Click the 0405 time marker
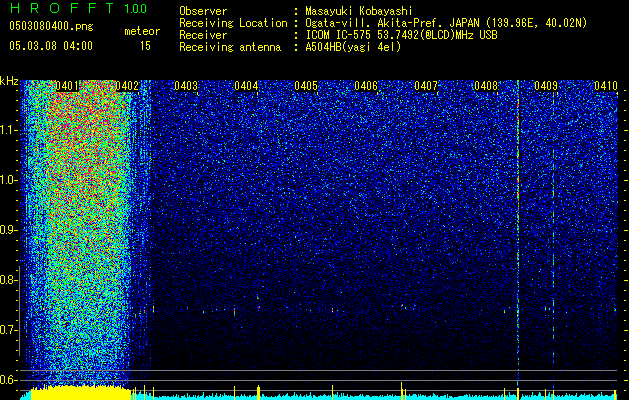629x400 pixels. (306, 86)
